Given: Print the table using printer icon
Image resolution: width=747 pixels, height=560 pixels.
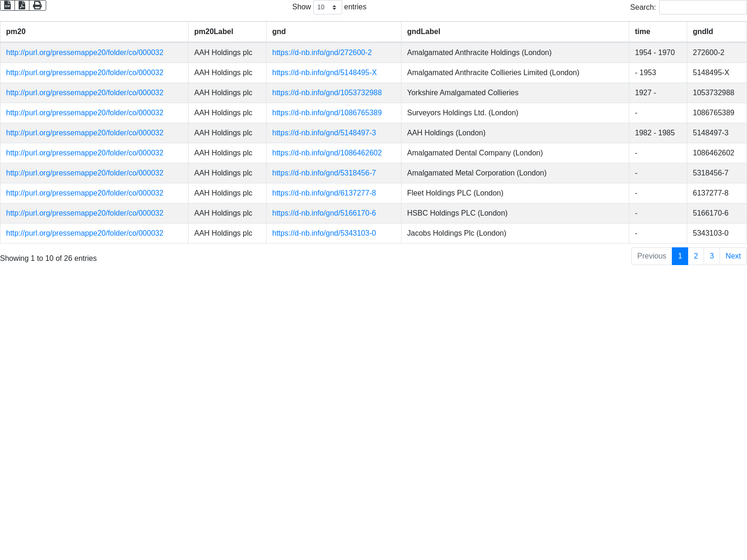Looking at the screenshot, I should 37,6.
